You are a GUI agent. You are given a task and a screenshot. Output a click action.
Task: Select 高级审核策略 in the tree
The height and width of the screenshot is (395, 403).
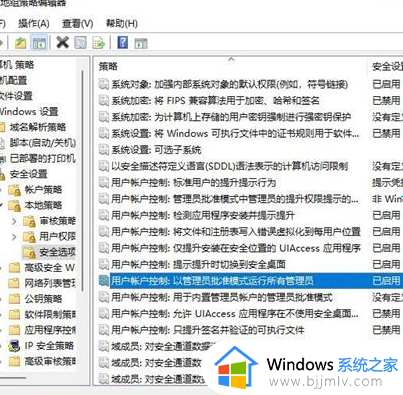[x=50, y=361]
